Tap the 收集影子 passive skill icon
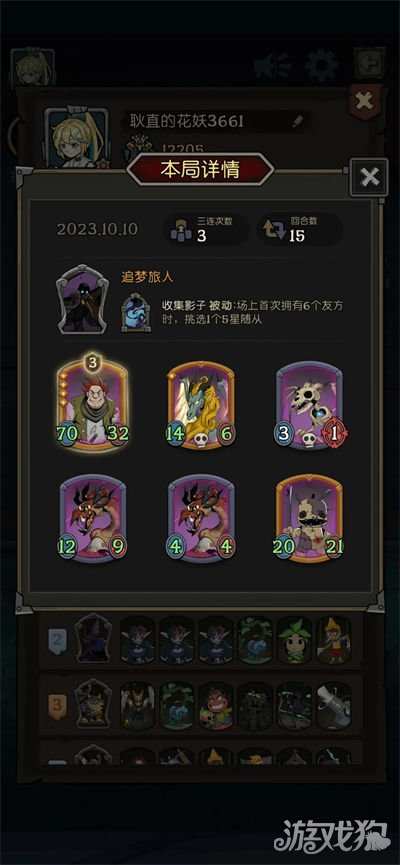Viewport: 400px width, 865px height. [x=135, y=312]
